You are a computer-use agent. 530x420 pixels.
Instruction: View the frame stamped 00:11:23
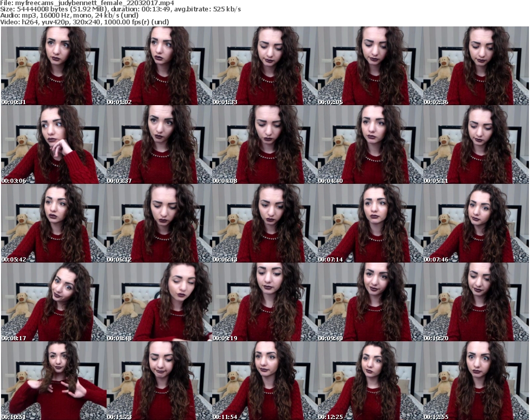click(159, 381)
